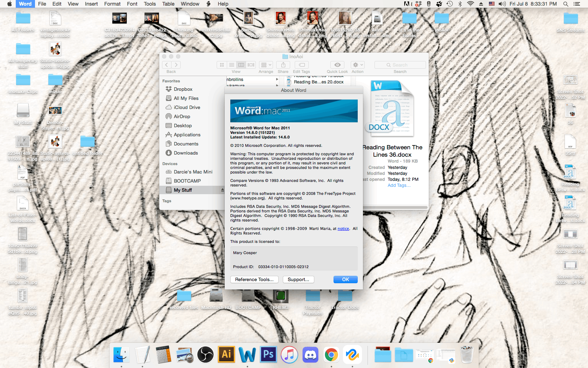
Task: Click the Bluetooth status icon
Action: [460, 4]
